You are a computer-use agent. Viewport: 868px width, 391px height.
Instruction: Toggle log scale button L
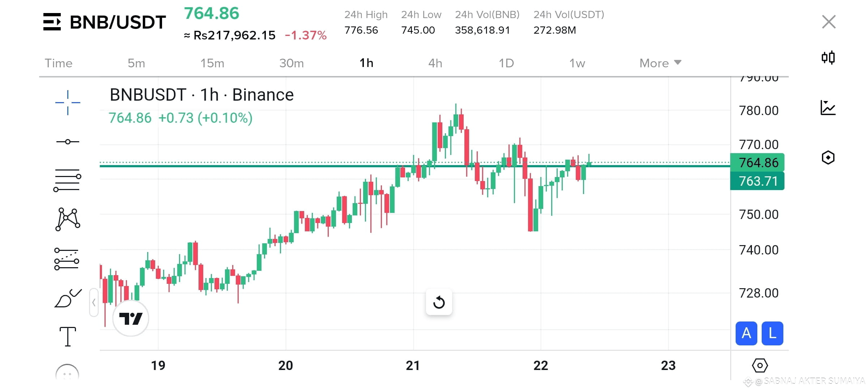click(x=772, y=333)
